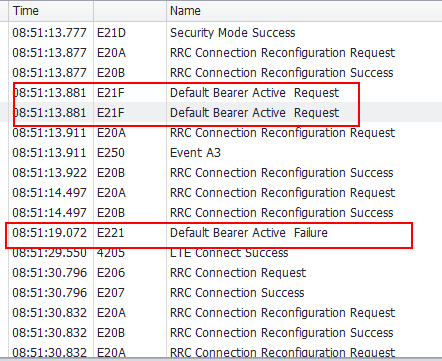Image resolution: width=442 pixels, height=361 pixels.
Task: Click the E221 event code cell
Action: click(130, 233)
